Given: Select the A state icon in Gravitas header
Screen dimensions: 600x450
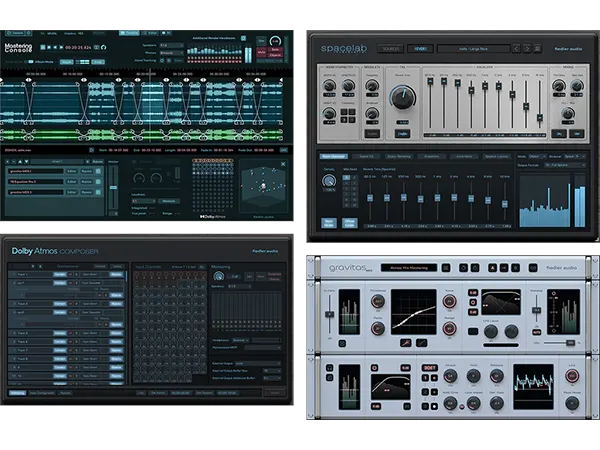Looking at the screenshot, I should pyautogui.click(x=492, y=268).
